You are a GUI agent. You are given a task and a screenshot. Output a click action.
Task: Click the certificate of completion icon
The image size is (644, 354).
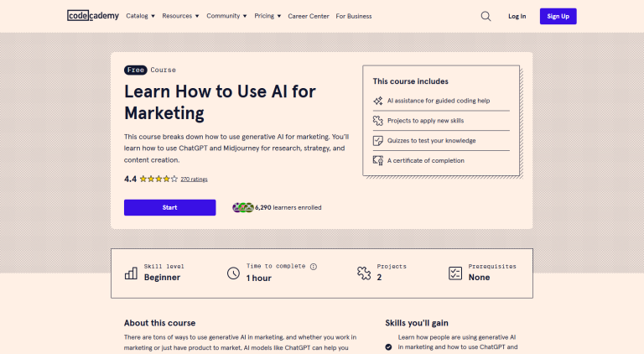(x=378, y=160)
